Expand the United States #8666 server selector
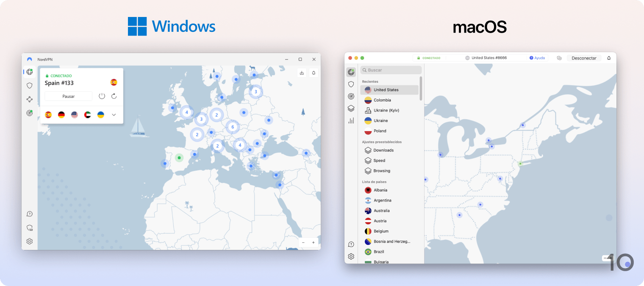 [486, 57]
